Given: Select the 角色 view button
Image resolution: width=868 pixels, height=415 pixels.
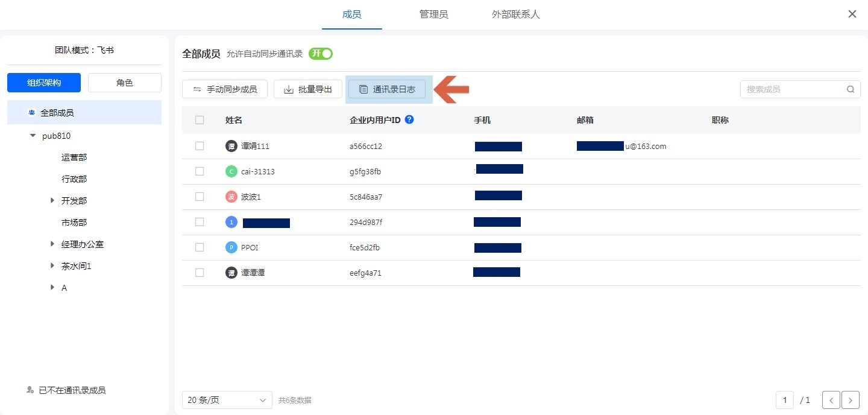Looking at the screenshot, I should tap(125, 83).
